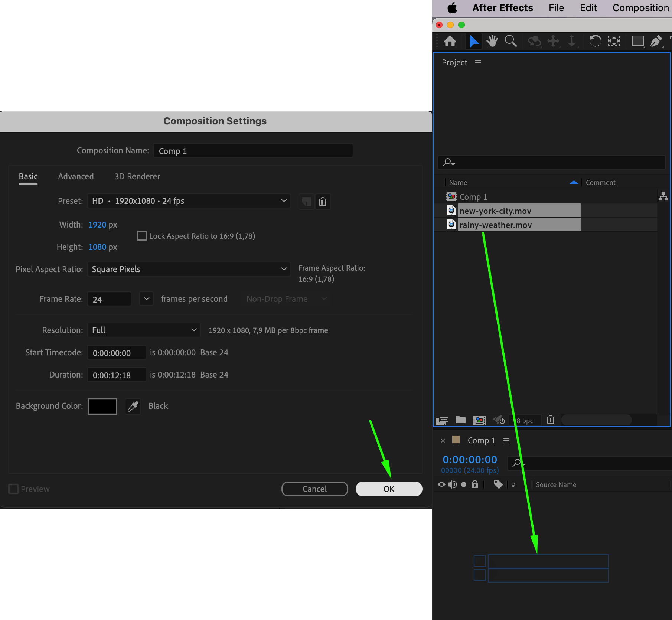The width and height of the screenshot is (672, 620).
Task: Delete selected project item trash icon
Action: pyautogui.click(x=551, y=420)
